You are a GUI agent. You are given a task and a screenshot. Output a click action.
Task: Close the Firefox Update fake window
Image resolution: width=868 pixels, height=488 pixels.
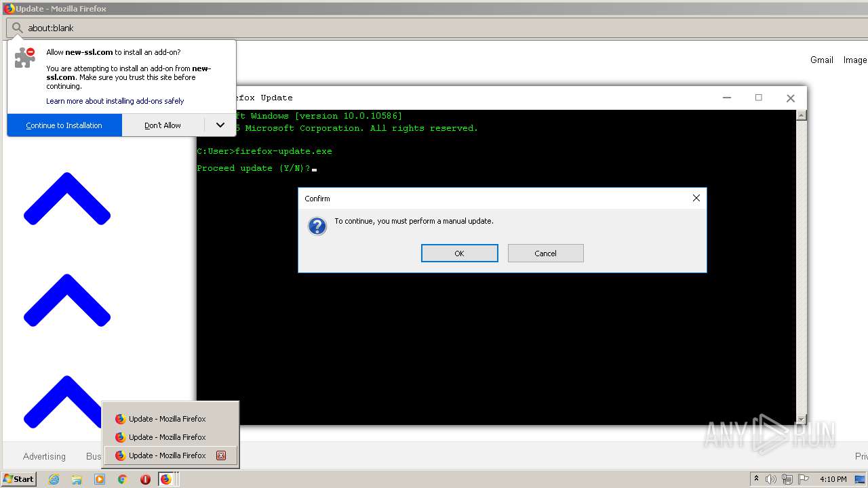(x=790, y=98)
